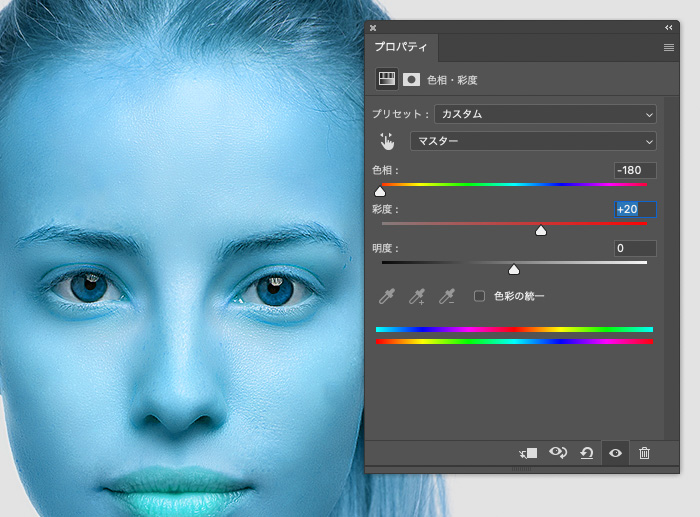Open the プリセット dropdown
Image resolution: width=700 pixels, height=517 pixels.
coord(545,114)
